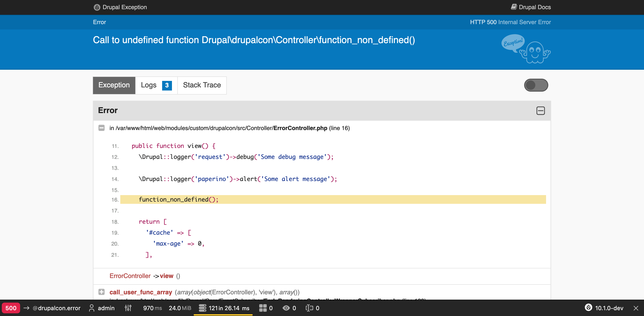Viewport: 644px width, 316px height.
Task: Click the user icon next to admin
Action: (x=92, y=308)
